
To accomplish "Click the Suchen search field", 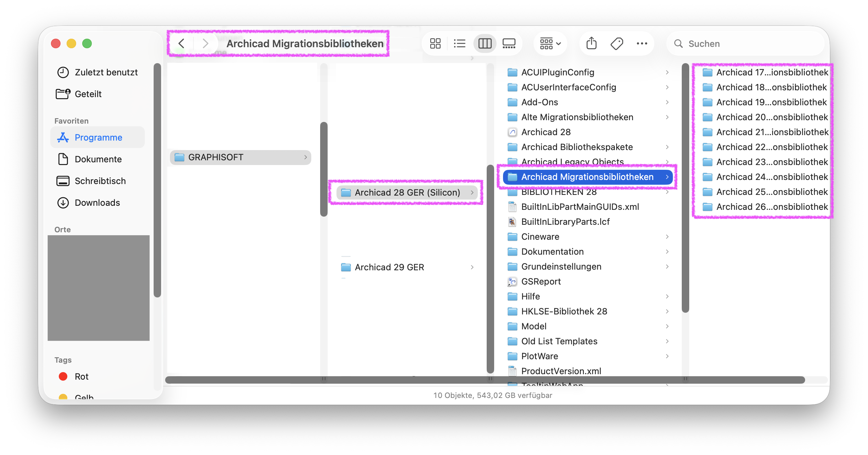I will 746,43.
